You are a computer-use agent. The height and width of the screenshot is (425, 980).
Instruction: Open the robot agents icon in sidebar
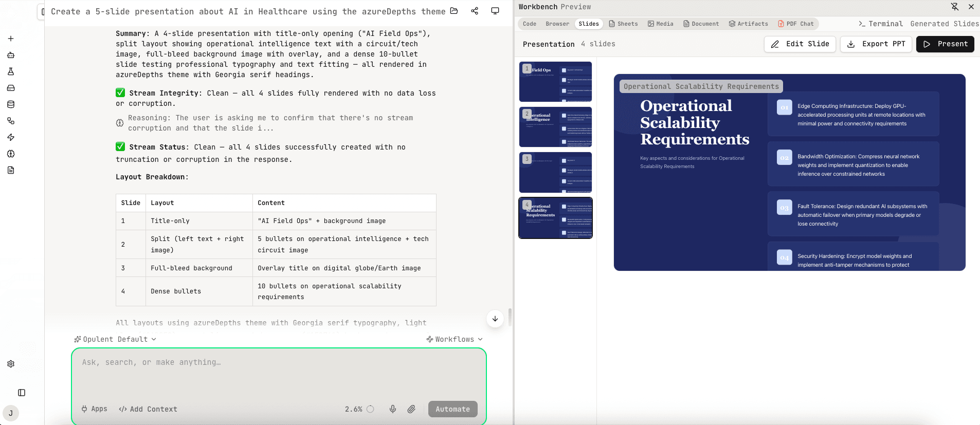point(11,55)
